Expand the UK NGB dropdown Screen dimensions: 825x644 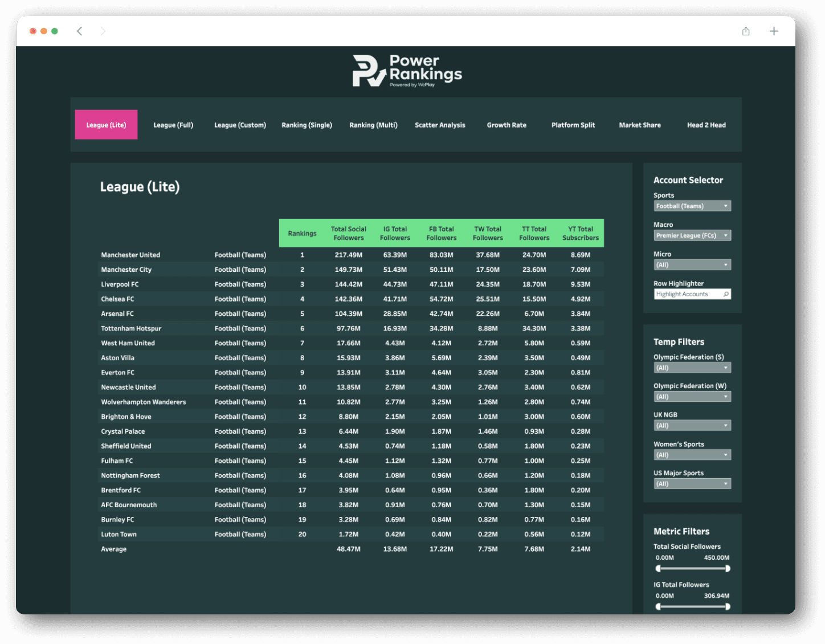coord(692,426)
